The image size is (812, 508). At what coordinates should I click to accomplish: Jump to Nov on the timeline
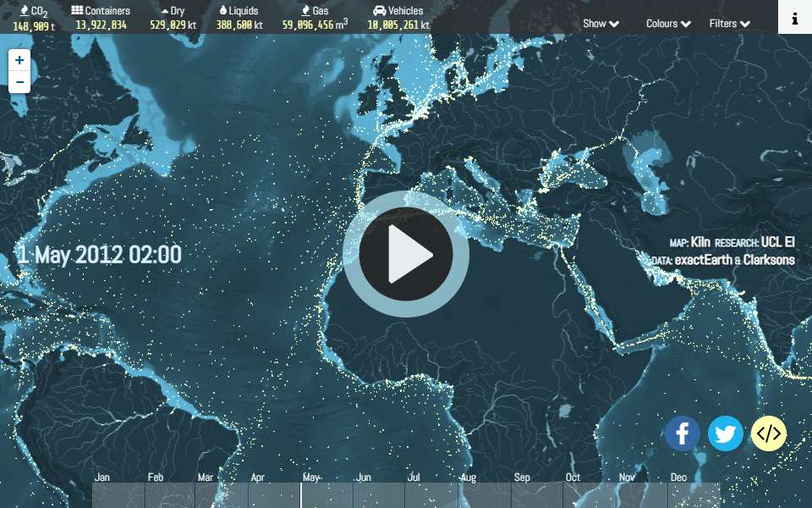pyautogui.click(x=627, y=477)
